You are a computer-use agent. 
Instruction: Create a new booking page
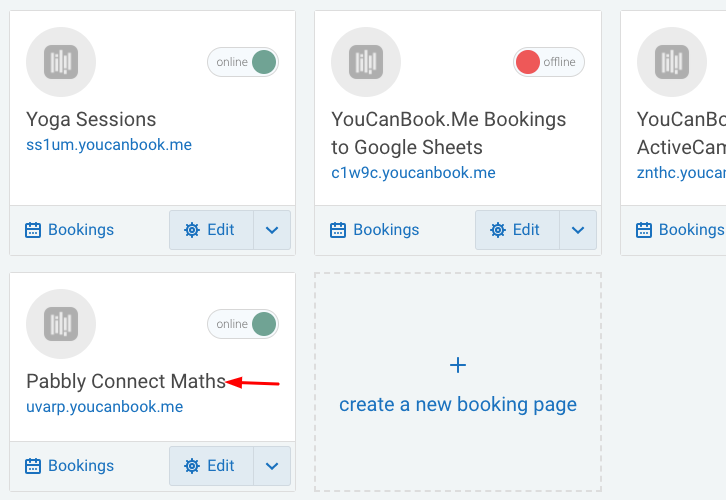click(x=458, y=382)
